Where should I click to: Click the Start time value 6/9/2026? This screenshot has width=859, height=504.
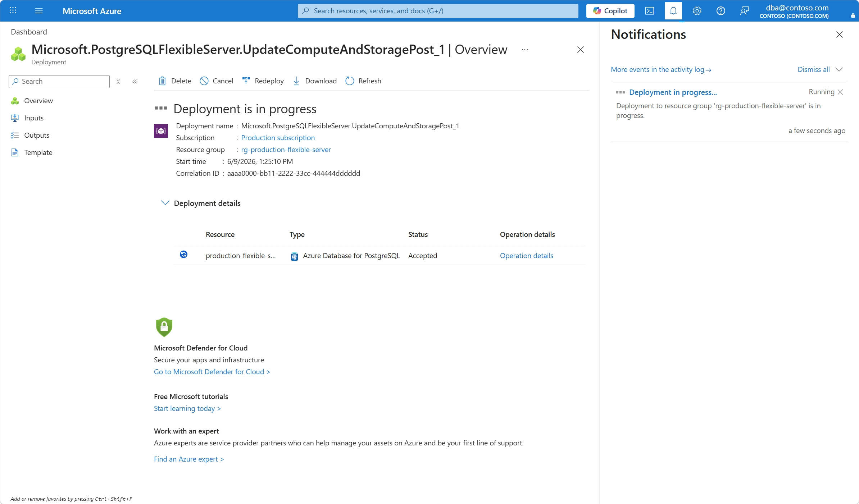click(260, 161)
